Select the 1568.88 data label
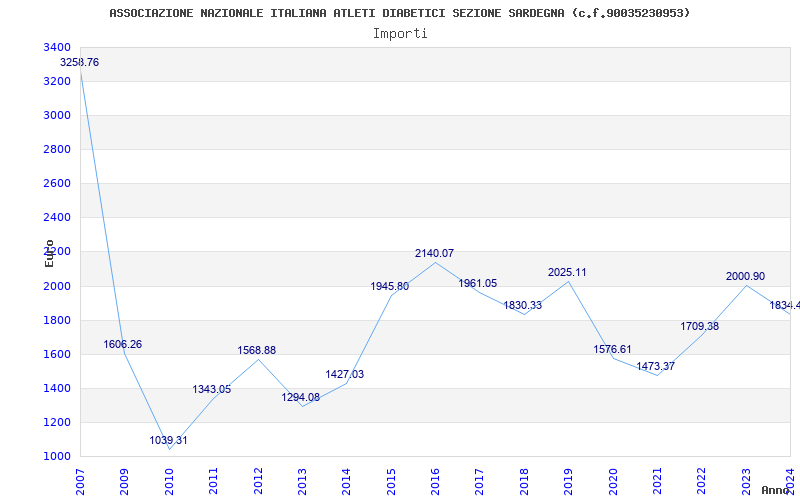 coord(257,351)
